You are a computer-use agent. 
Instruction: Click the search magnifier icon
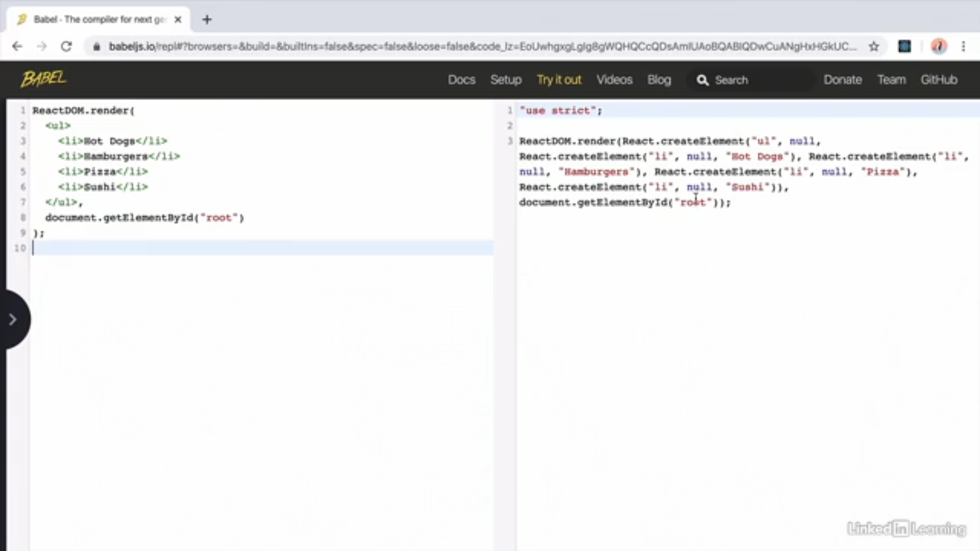[703, 80]
